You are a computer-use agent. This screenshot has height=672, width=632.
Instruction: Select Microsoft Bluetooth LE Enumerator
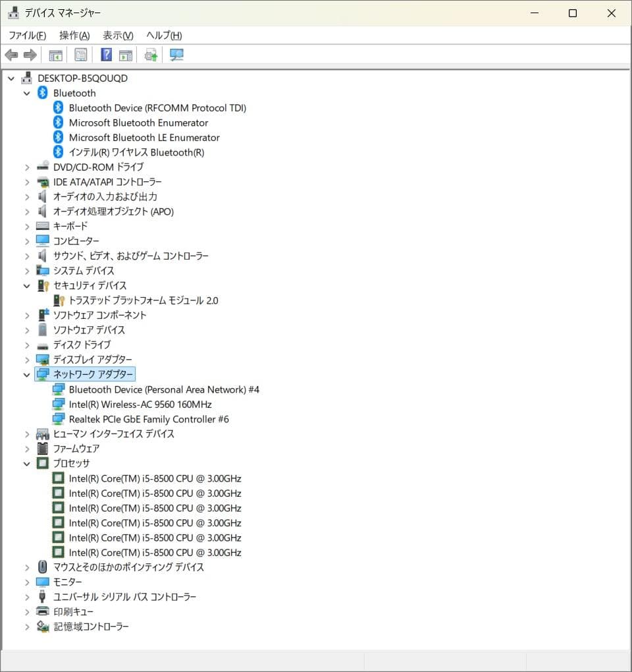(x=142, y=138)
